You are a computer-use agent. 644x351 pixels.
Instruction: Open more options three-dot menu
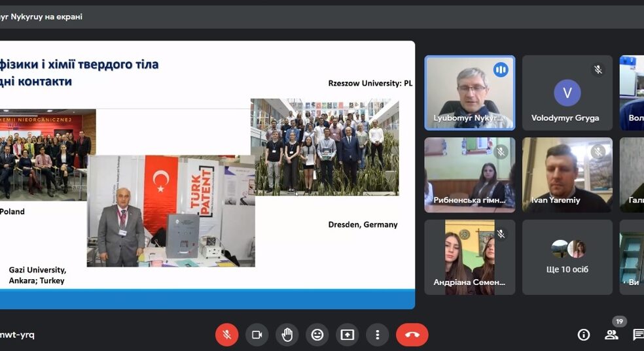[378, 335]
